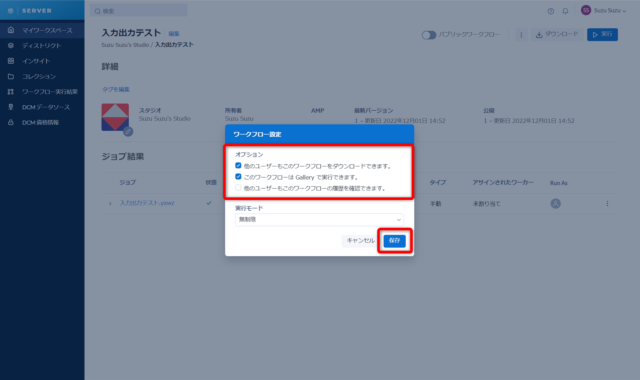Toggle the パブリックワークフロー switch
This screenshot has width=640, height=380.
tap(429, 35)
